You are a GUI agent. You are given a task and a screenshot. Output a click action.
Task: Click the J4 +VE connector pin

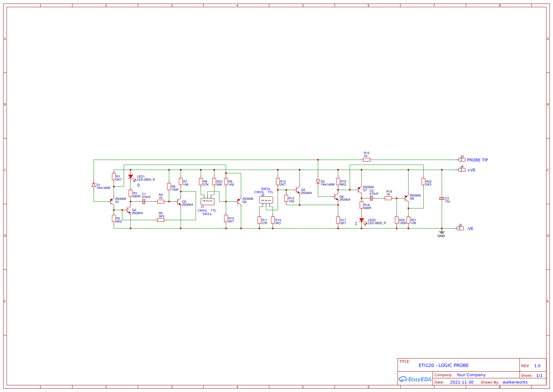pos(461,170)
